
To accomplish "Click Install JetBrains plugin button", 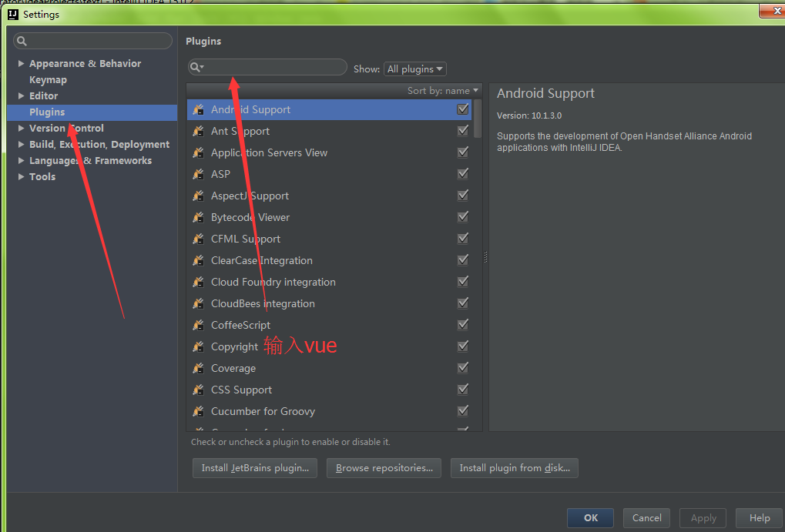I will (255, 468).
